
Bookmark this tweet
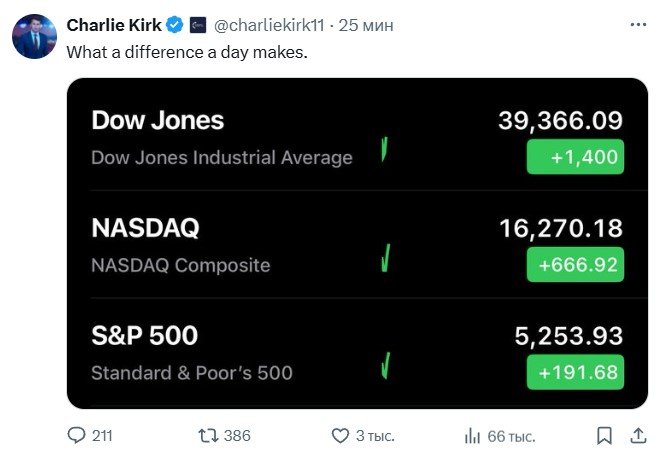point(605,436)
